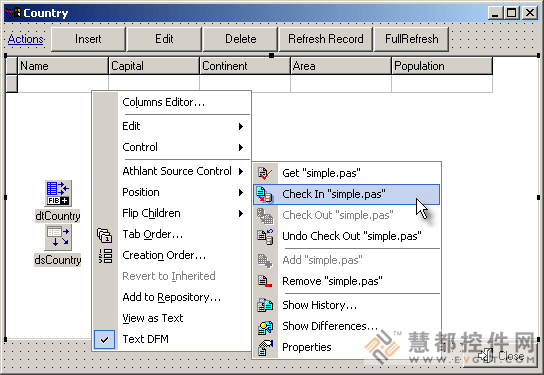The width and height of the screenshot is (544, 375).
Task: Click the Population column header
Action: point(442,66)
